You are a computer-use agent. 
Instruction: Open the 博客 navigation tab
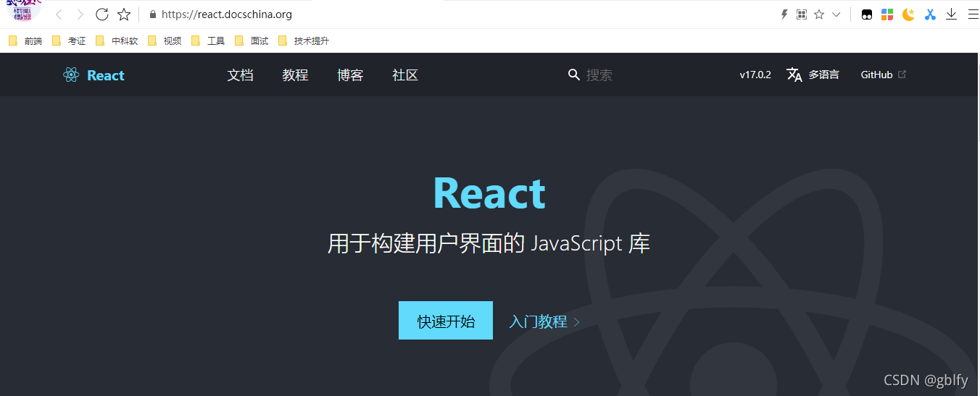(x=351, y=75)
